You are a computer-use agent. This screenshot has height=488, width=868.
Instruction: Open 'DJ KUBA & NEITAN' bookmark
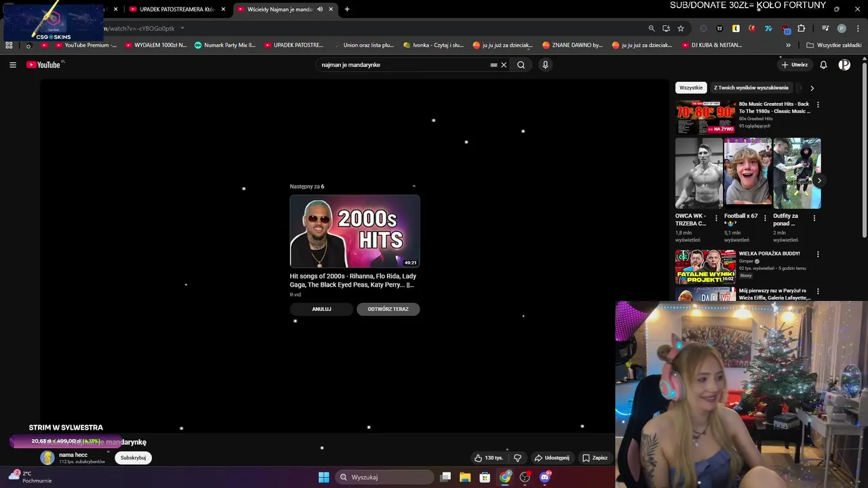pos(711,45)
